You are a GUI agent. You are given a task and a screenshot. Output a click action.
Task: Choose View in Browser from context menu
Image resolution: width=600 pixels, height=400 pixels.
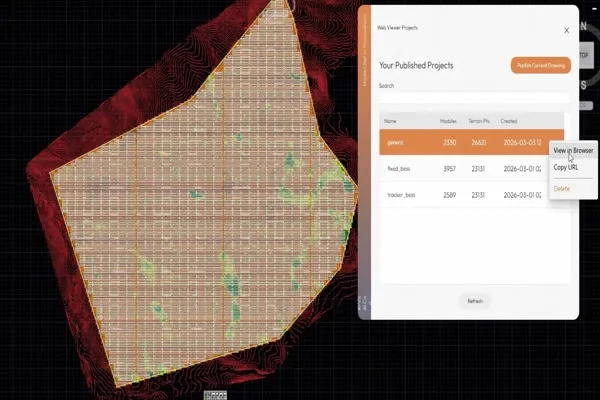click(573, 150)
